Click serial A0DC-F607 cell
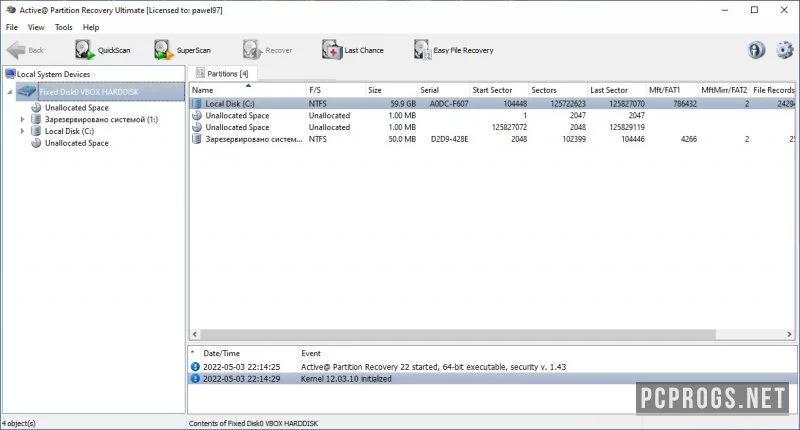This screenshot has height=430, width=800. 449,104
